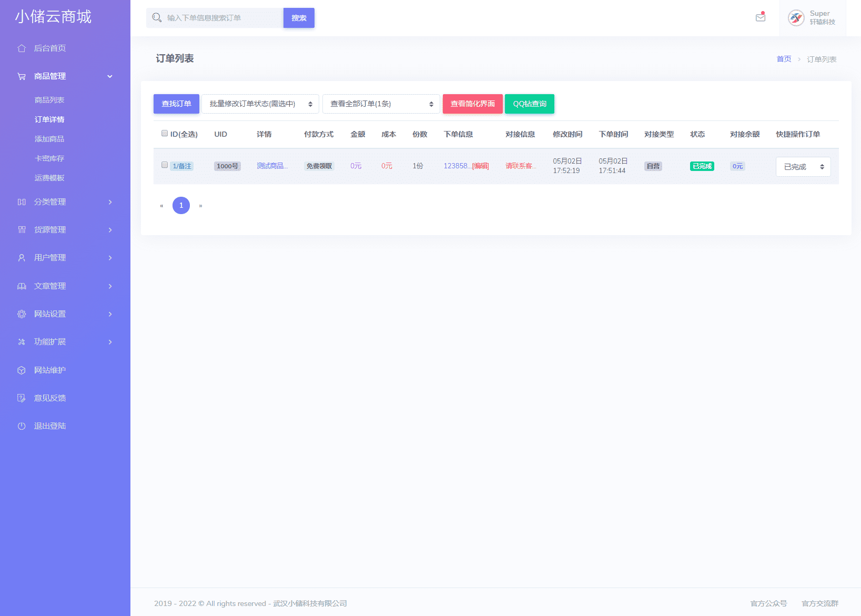Image resolution: width=861 pixels, height=616 pixels.
Task: Click the 退出登陆 power icon
Action: 22,426
